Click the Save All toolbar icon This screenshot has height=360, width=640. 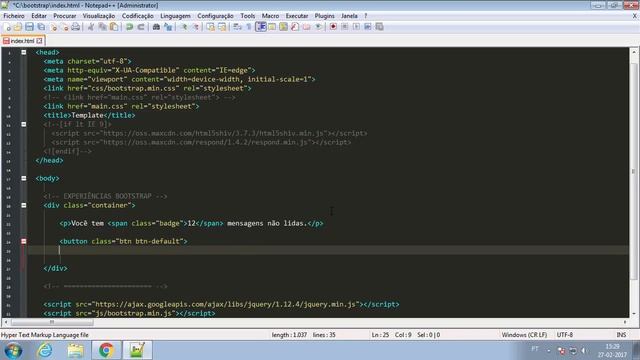[x=41, y=27]
